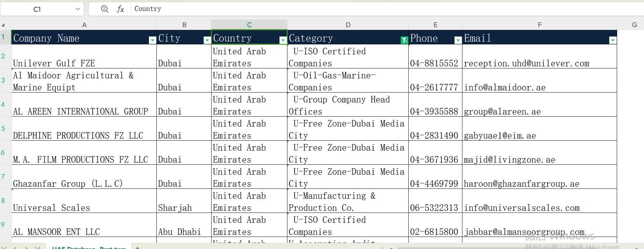Viewport: 644px width, 249px height.
Task: Click email reception.uhd@unilever.com
Action: [527, 64]
